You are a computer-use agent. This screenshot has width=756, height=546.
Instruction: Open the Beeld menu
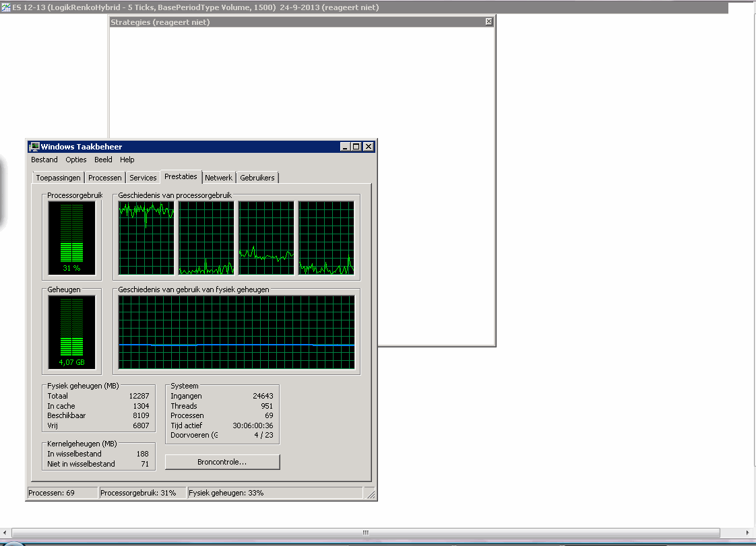[x=103, y=160]
